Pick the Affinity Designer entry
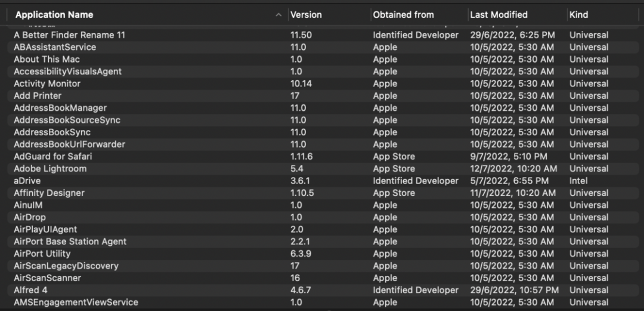Image resolution: width=644 pixels, height=311 pixels. point(49,193)
